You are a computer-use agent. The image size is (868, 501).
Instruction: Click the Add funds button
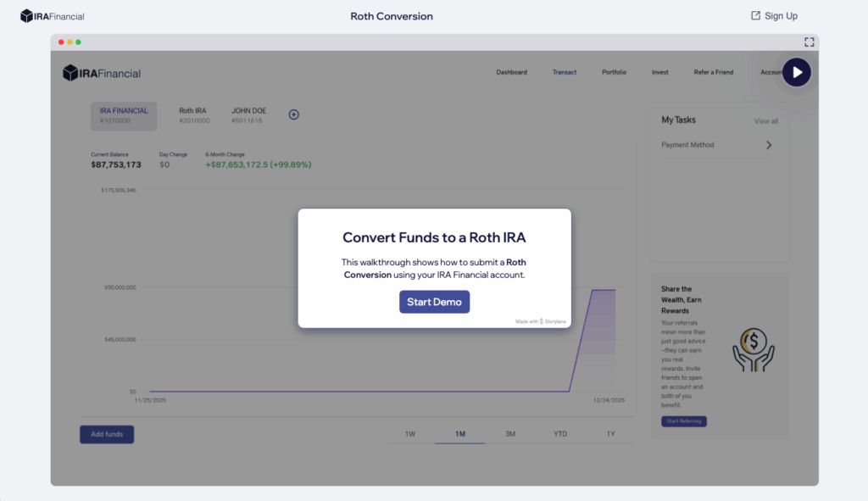[107, 434]
